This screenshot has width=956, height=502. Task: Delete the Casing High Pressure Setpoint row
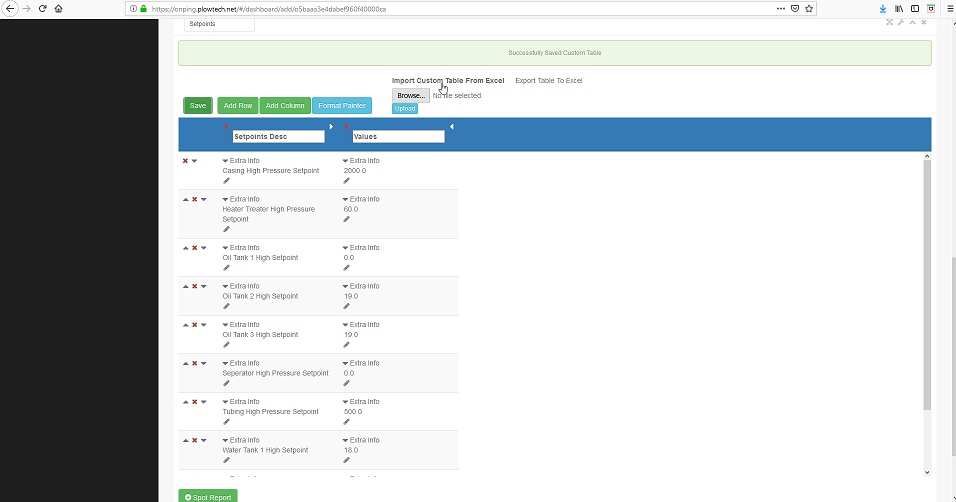(x=185, y=160)
